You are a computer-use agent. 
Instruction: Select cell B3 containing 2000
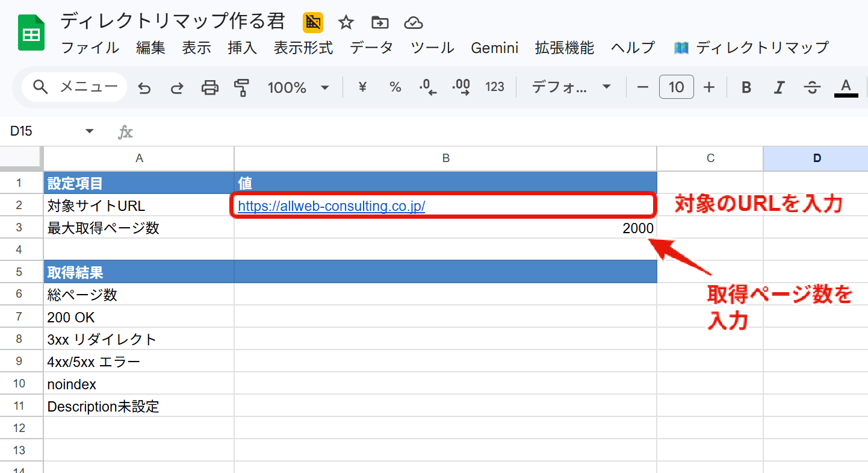445,228
